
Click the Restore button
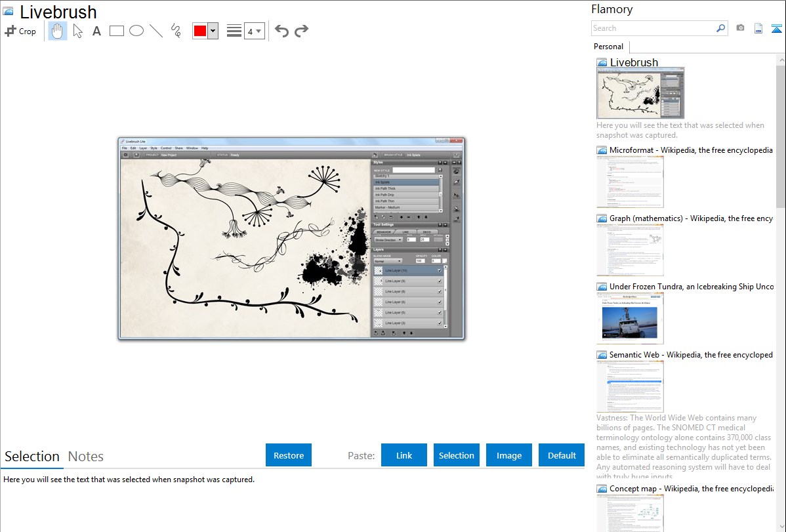point(289,455)
